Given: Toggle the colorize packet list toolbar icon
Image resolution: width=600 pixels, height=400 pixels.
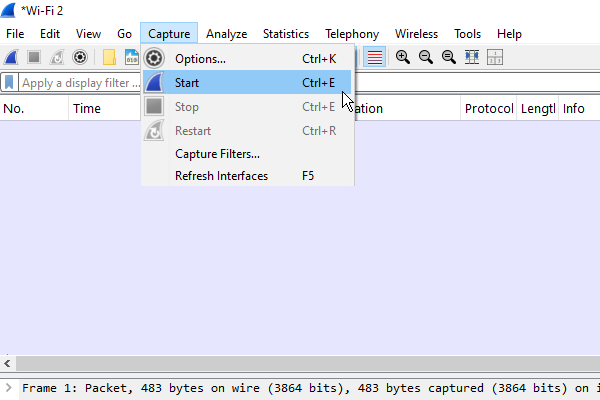Looking at the screenshot, I should 374,57.
